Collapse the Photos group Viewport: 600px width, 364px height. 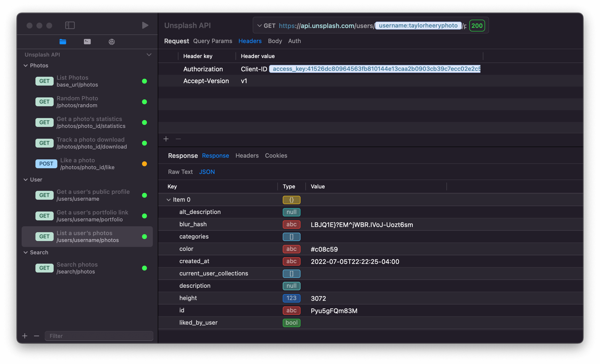(x=26, y=66)
